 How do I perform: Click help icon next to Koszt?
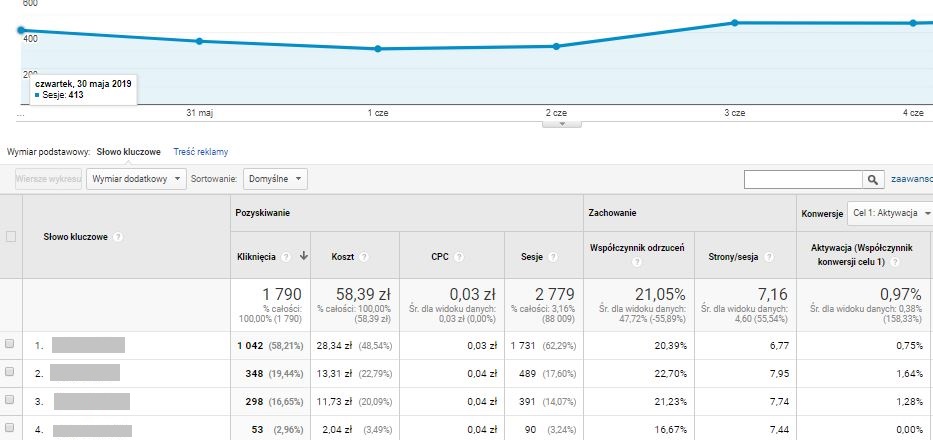pos(363,257)
